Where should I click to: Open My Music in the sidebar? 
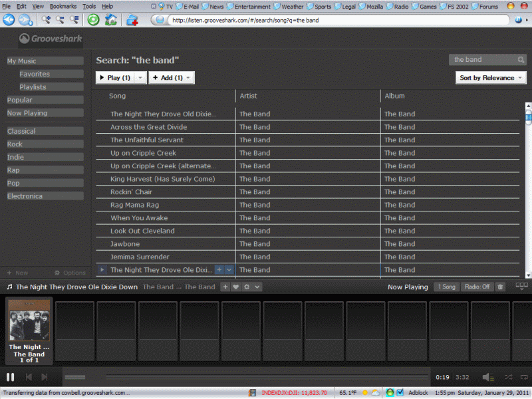(x=45, y=61)
